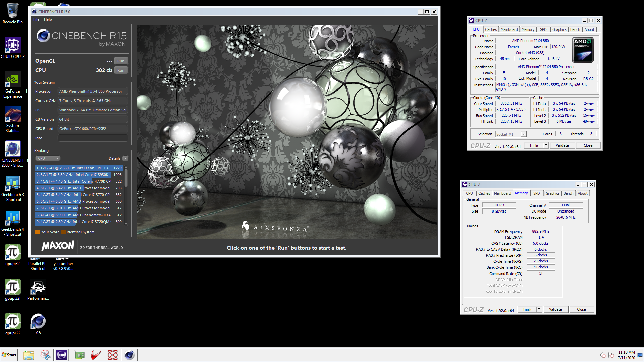
Task: Click Validate in the CPU-Z processor window
Action: [562, 145]
